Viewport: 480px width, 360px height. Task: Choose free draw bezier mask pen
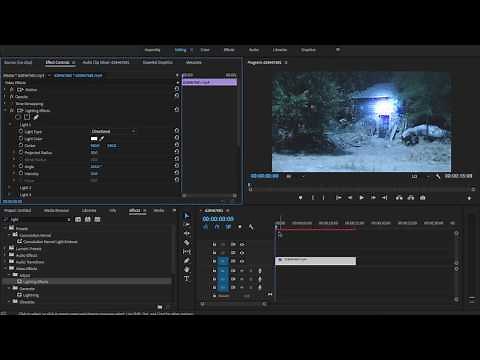36,117
